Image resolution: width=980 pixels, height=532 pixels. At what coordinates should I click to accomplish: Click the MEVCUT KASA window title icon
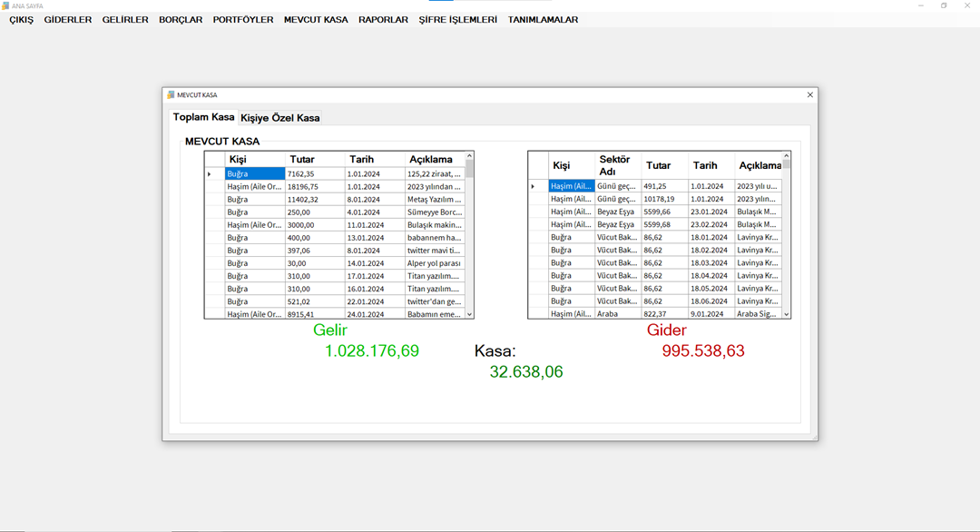[170, 94]
